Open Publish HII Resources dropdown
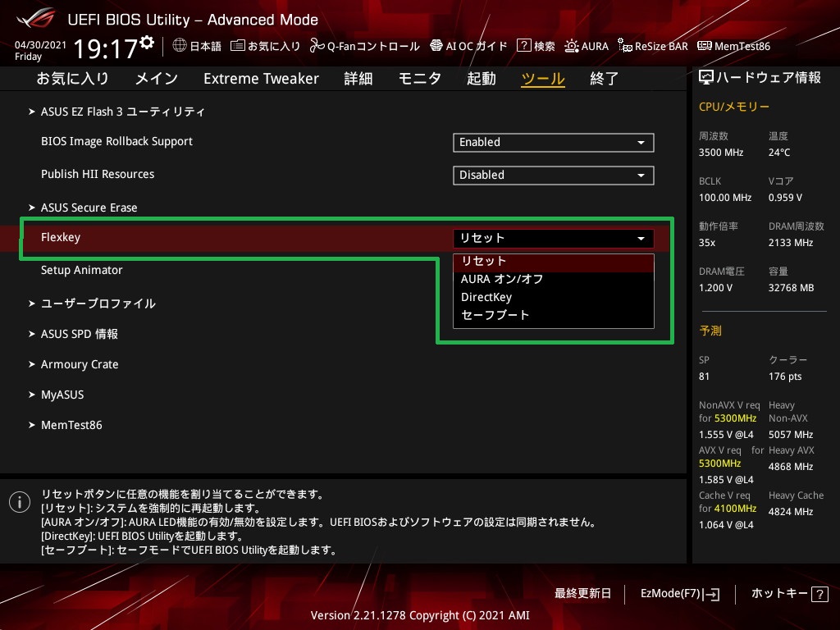The height and width of the screenshot is (630, 840). tap(554, 176)
